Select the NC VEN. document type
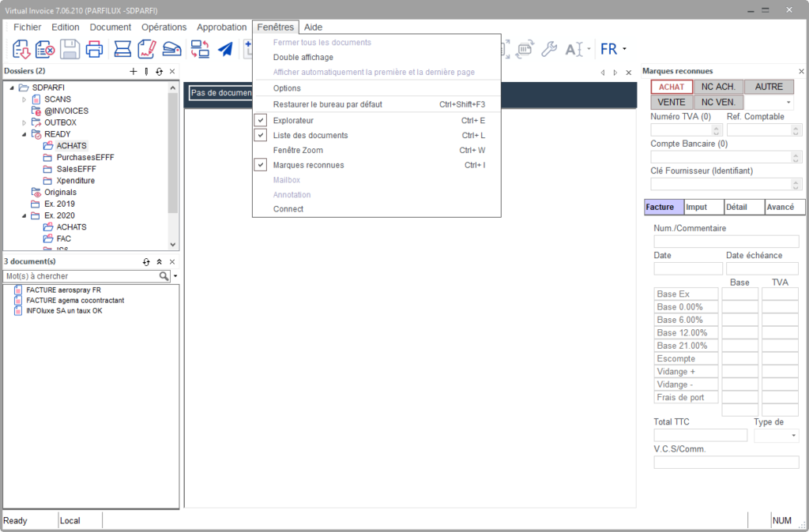This screenshot has height=532, width=809. coord(718,102)
